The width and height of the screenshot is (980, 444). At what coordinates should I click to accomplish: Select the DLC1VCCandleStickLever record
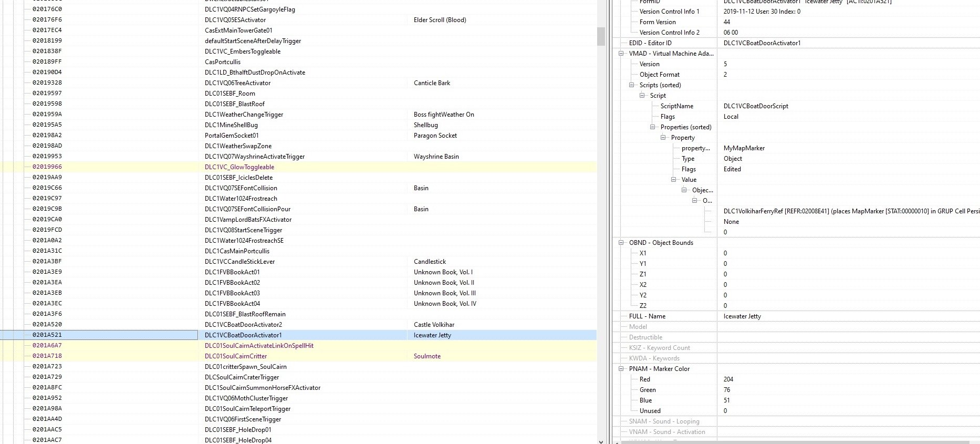(298, 262)
